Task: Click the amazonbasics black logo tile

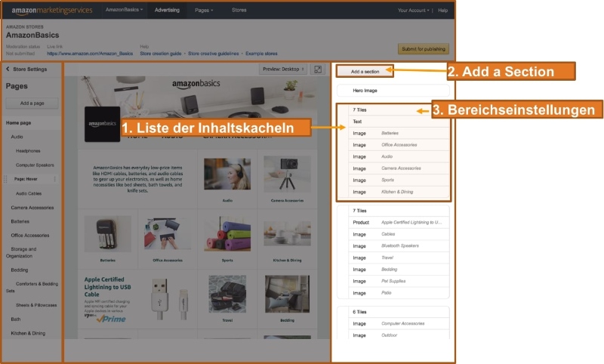Action: 102,124
